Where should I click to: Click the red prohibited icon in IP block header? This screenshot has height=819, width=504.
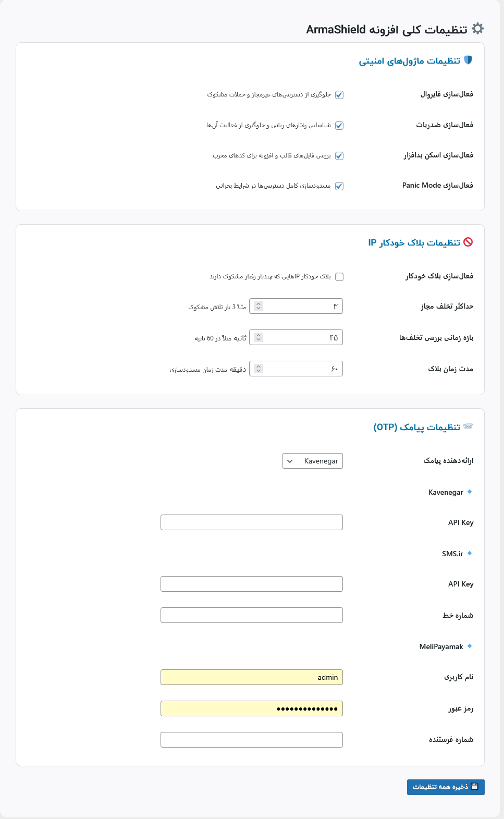(468, 242)
